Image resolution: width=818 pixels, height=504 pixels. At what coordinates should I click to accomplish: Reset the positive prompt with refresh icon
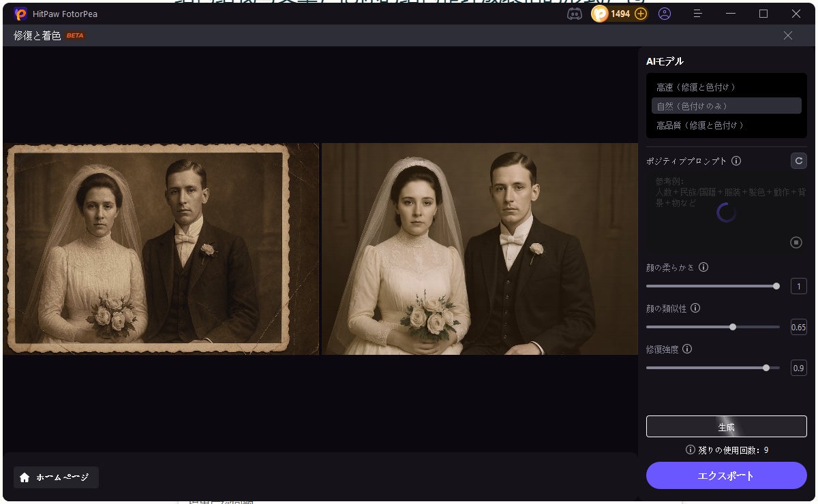coord(798,161)
